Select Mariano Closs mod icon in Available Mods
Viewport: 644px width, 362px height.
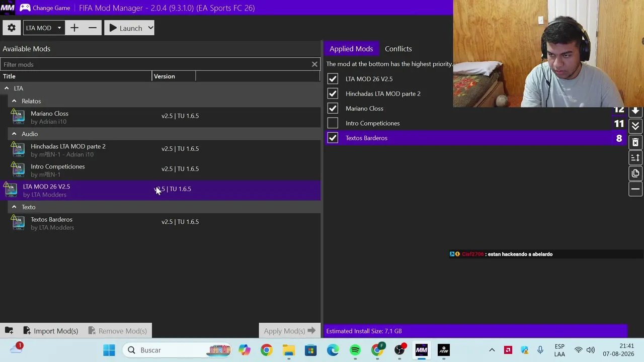18,117
